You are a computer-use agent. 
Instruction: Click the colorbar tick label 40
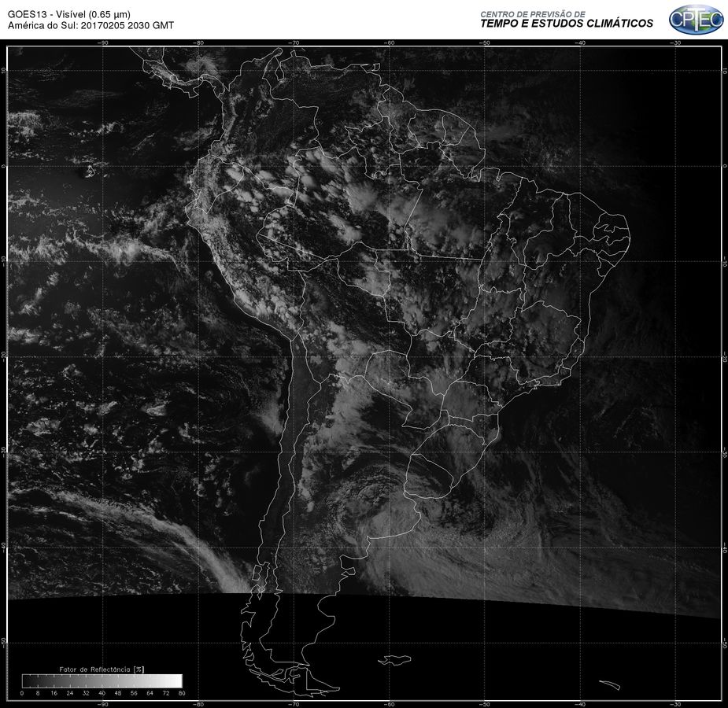coord(102,693)
